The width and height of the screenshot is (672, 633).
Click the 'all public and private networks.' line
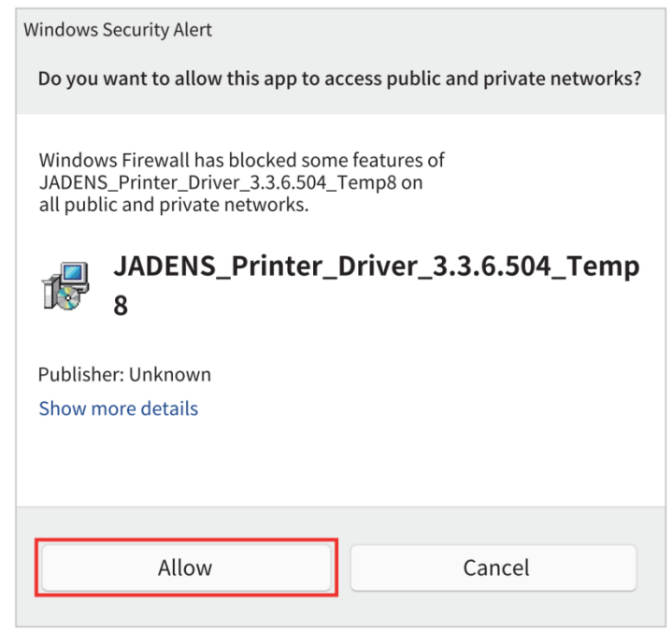click(174, 205)
